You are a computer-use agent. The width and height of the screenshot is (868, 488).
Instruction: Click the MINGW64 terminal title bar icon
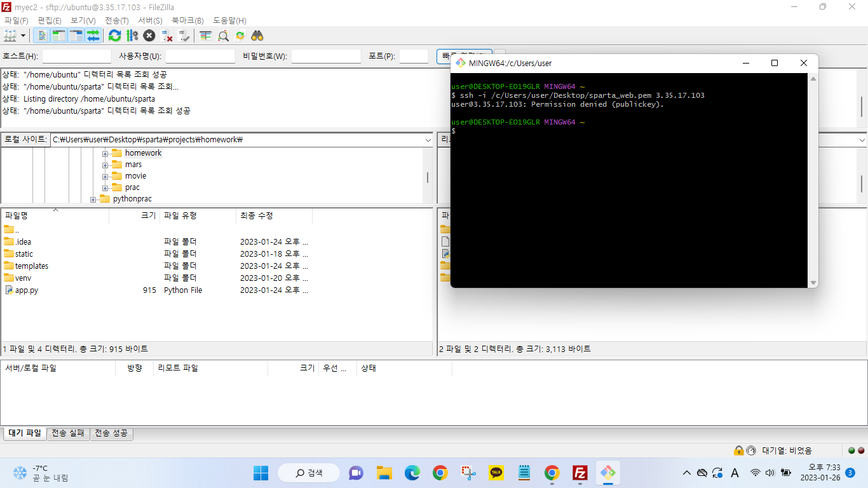461,63
